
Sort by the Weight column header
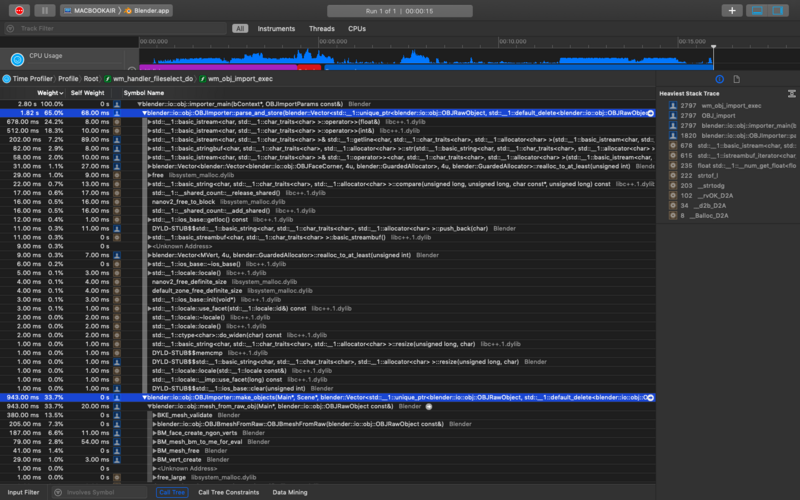(x=50, y=93)
